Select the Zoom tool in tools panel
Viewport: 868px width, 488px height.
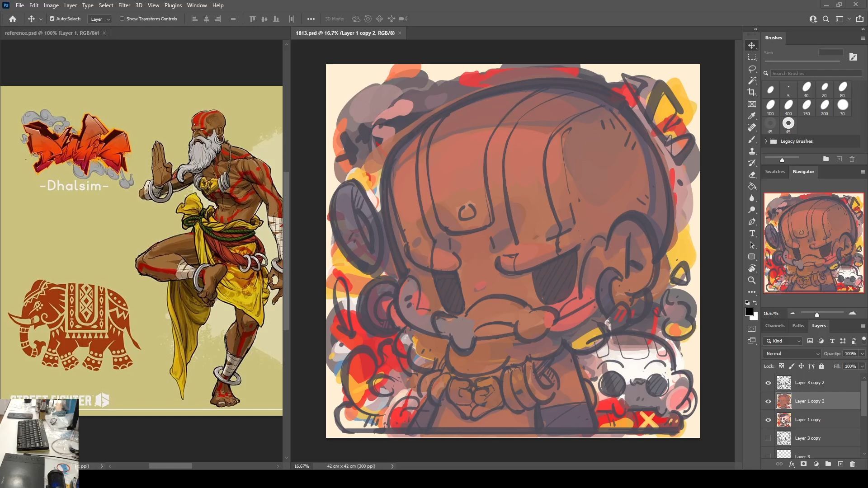[x=752, y=280]
